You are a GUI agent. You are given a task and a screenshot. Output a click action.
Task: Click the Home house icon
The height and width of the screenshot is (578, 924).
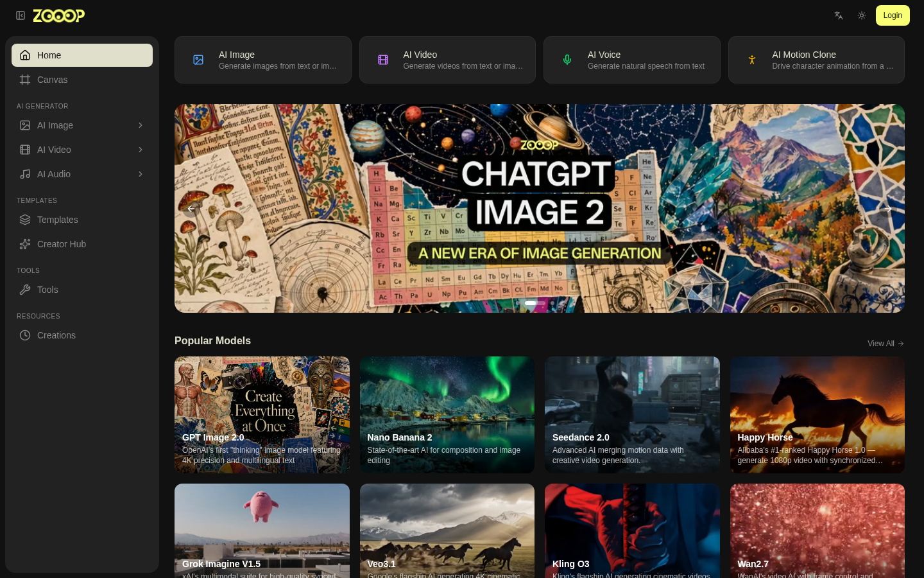(25, 55)
